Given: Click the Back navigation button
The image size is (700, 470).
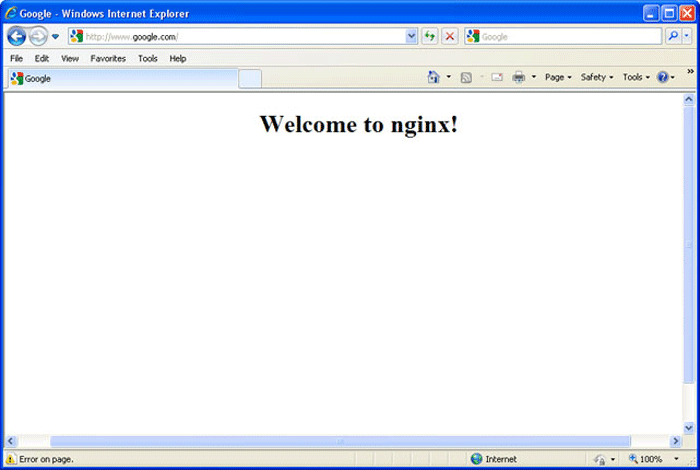Looking at the screenshot, I should click(x=16, y=36).
